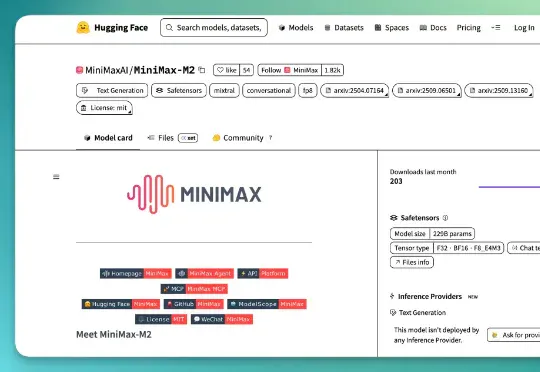
Task: Click the Chat template button
Action: [x=524, y=248]
